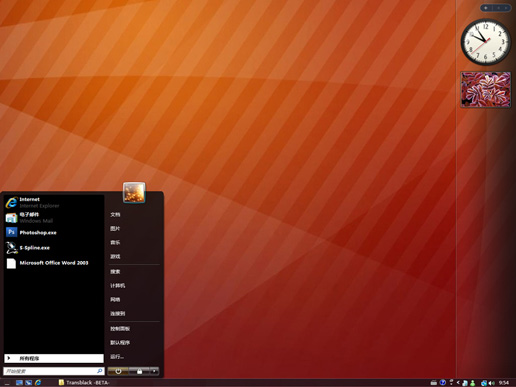Open 网络 (Network)
Image resolution: width=516 pixels, height=387 pixels.
click(115, 300)
